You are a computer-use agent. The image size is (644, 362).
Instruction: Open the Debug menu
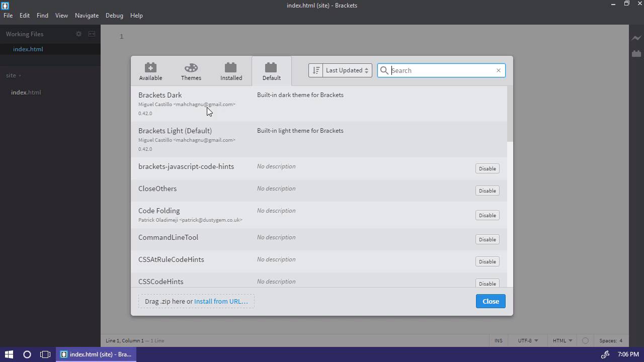point(114,16)
